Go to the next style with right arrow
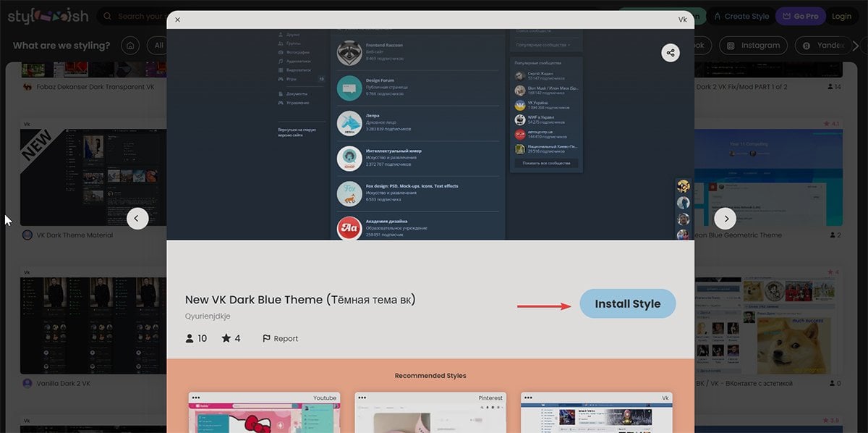This screenshot has width=868, height=433. [x=725, y=219]
